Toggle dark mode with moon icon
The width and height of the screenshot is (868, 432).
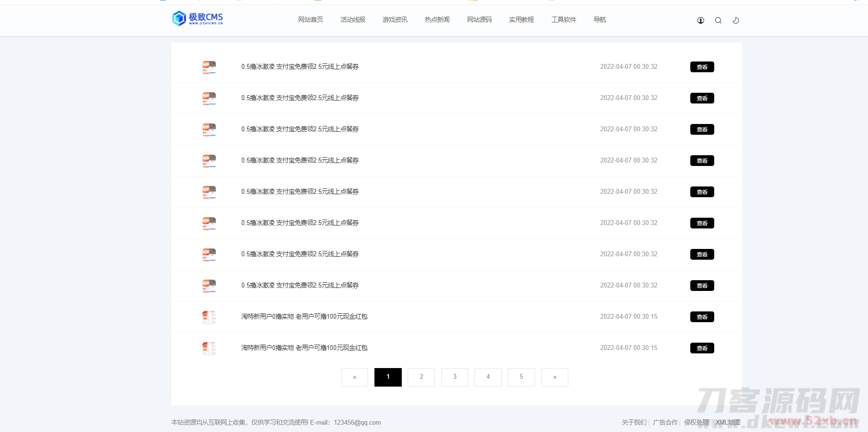tap(736, 21)
